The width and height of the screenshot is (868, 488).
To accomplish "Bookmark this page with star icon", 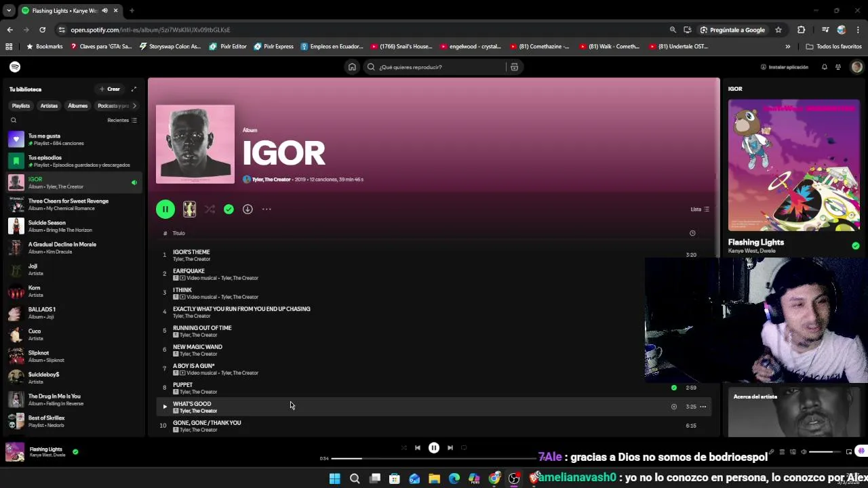I will [x=778, y=30].
